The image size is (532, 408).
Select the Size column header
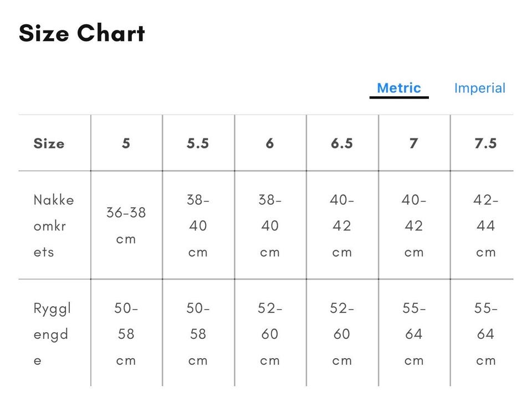[x=49, y=143]
